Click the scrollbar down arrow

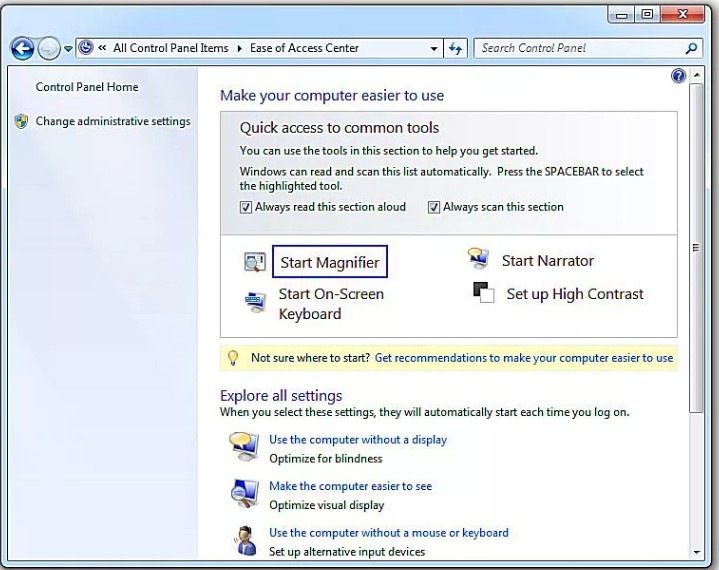pos(697,552)
